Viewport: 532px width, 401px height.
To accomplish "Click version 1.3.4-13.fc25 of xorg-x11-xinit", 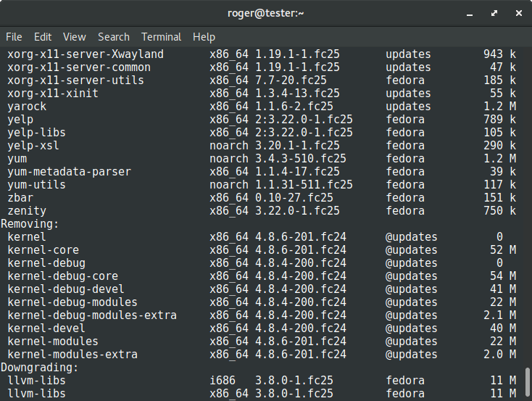I will tap(298, 94).
